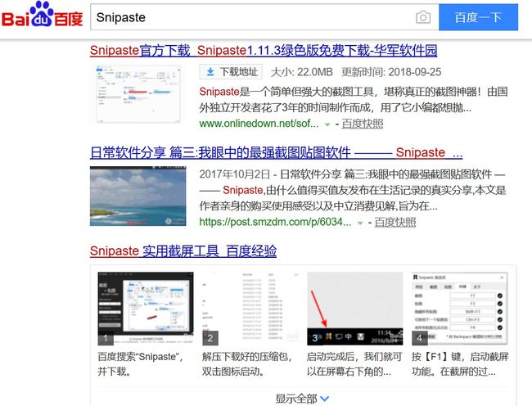Click text 更新时间: 2018-09-25
532x406 pixels.
tap(391, 72)
